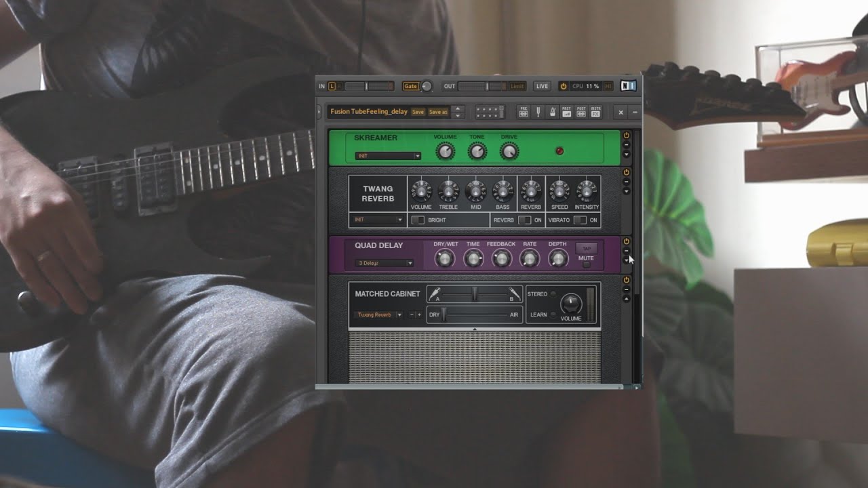Click the microphone B icon in Matched Cabinet
868x488 pixels.
click(x=515, y=294)
